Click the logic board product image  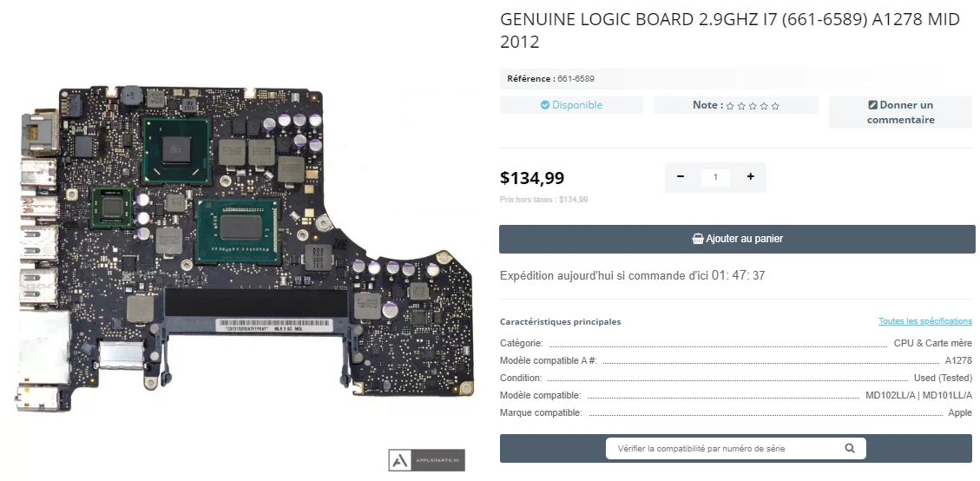click(x=244, y=247)
